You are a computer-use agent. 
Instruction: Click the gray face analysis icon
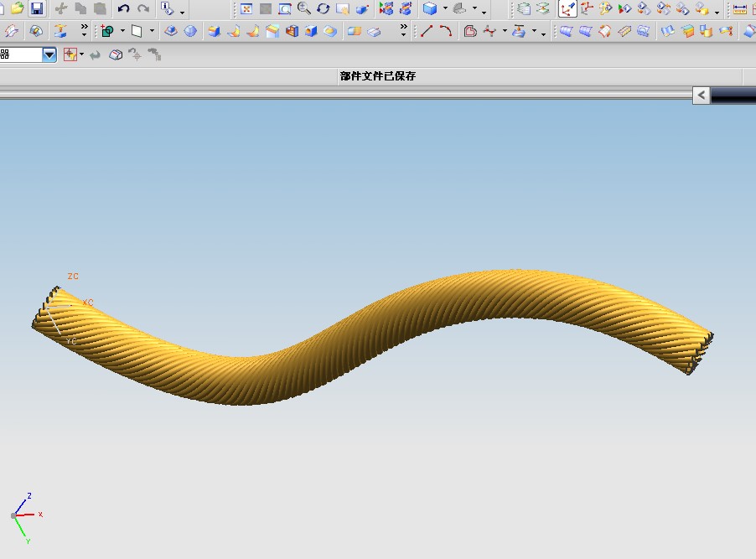[459, 8]
